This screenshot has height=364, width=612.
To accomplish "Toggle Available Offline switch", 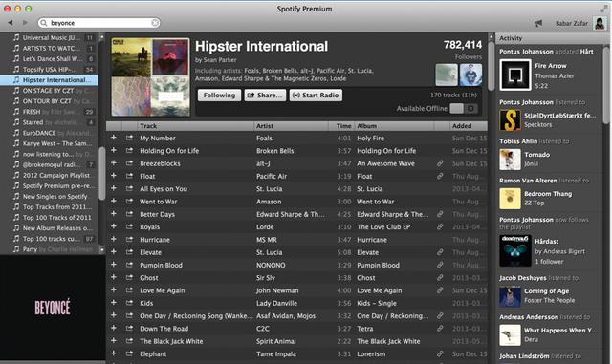I will 463,109.
